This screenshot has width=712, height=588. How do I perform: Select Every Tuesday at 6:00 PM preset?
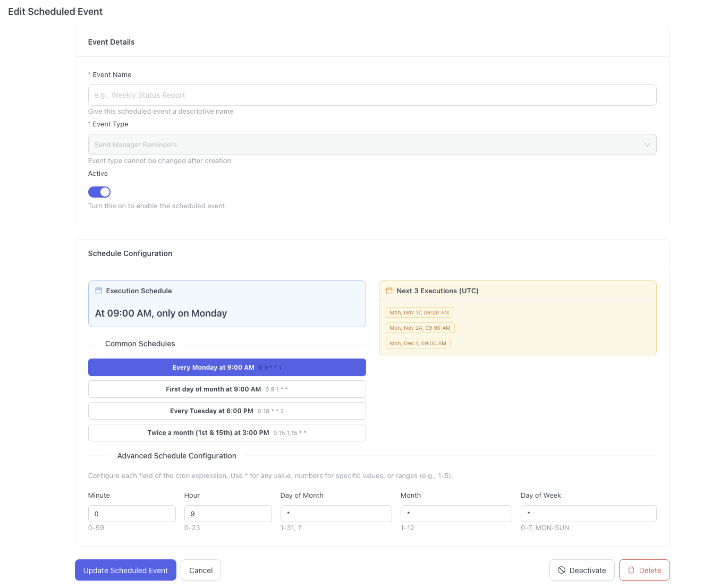227,411
